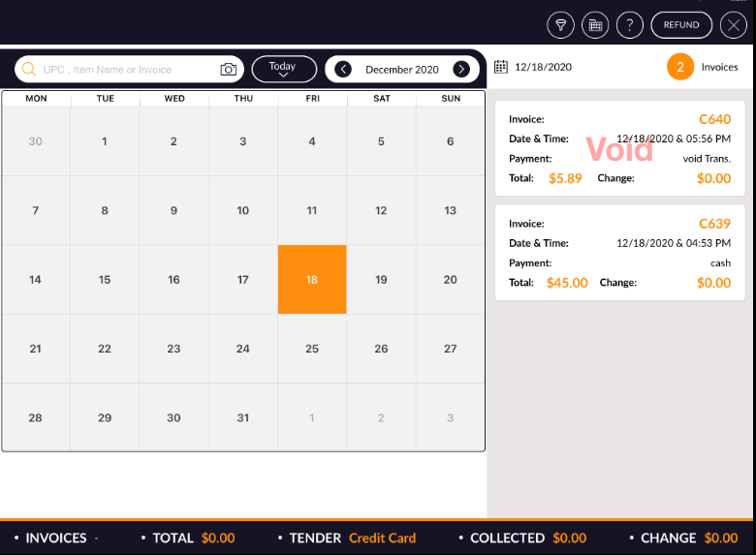
Task: Choose December 1 in the calendar
Action: click(105, 141)
